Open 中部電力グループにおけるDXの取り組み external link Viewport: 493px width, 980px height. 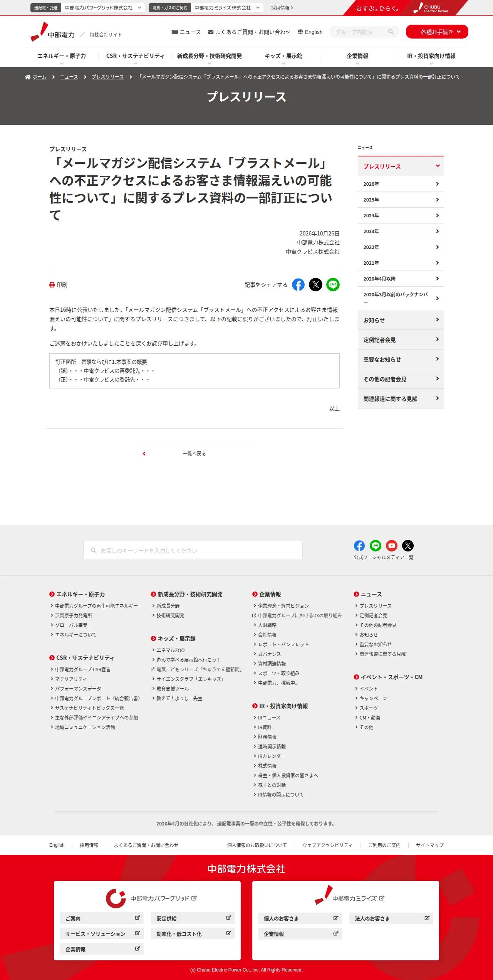[297, 615]
